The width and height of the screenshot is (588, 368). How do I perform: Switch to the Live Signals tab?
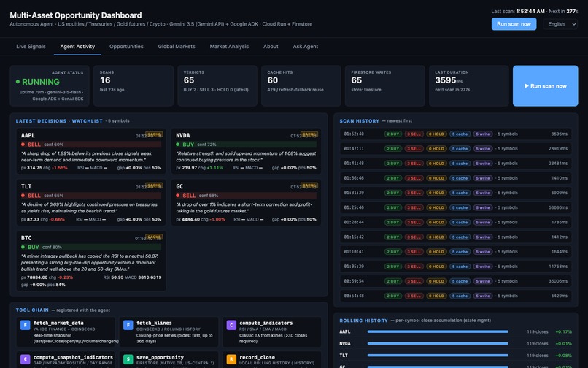click(x=31, y=47)
